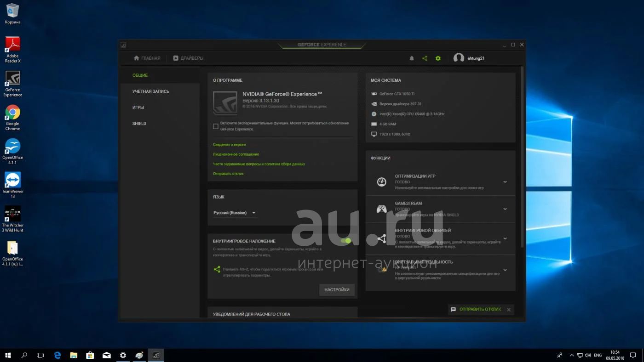This screenshot has width=644, height=362.
Task: Open the Action Center notification icon
Action: (633, 355)
